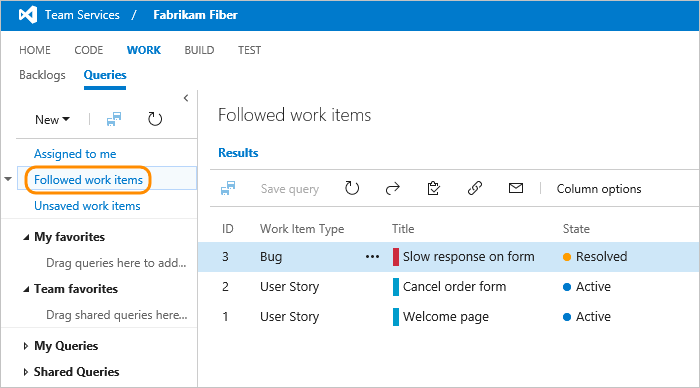Open the New dropdown menu

pos(52,120)
